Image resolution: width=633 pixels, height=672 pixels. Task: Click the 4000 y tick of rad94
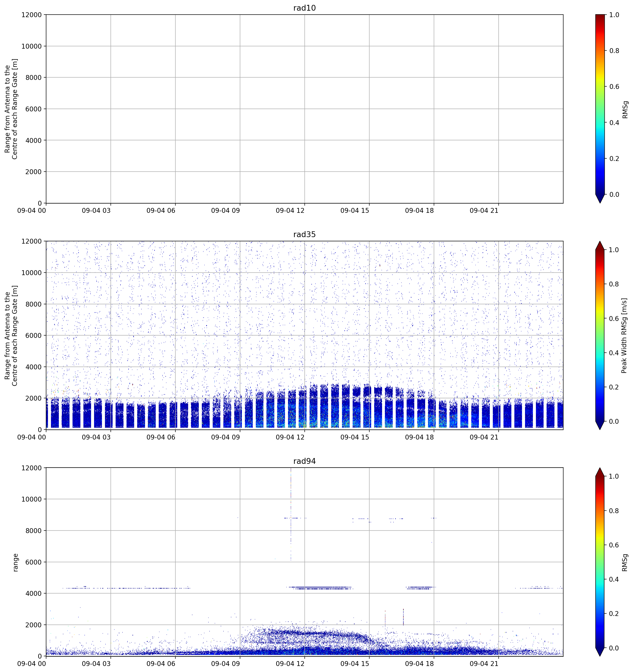[34, 593]
